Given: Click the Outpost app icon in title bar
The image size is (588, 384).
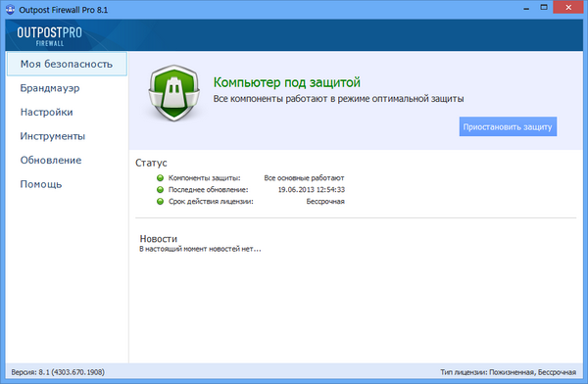Looking at the screenshot, I should click(x=11, y=9).
